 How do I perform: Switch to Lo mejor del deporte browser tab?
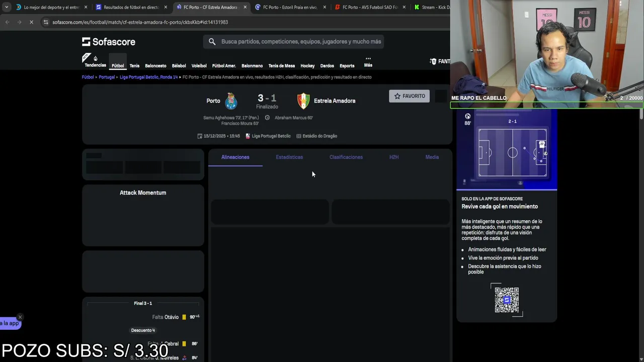(51, 8)
